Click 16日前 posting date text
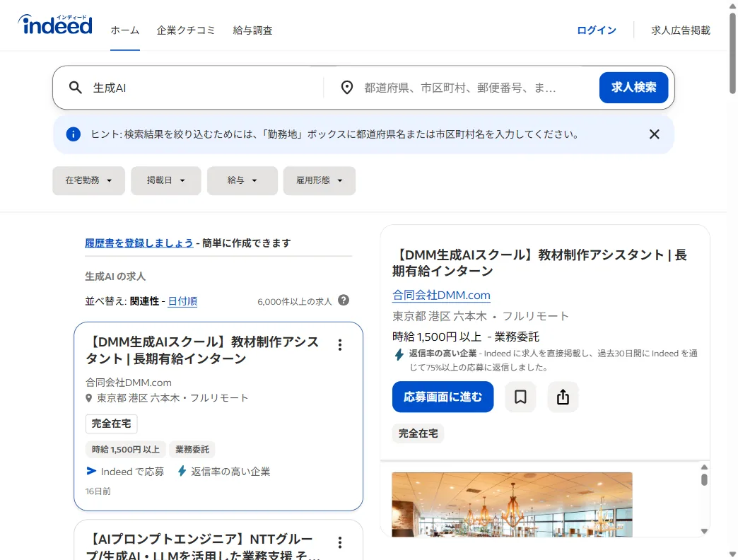738x560 pixels. [x=98, y=491]
